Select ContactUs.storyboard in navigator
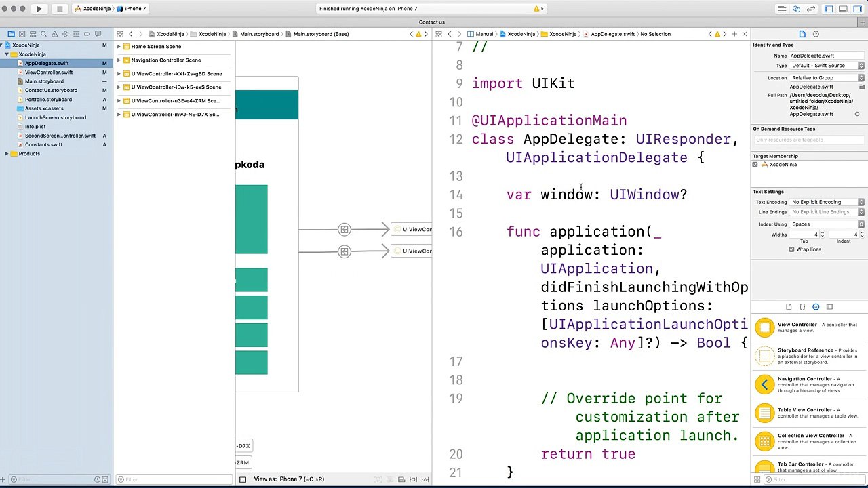The height and width of the screenshot is (488, 868). pyautogui.click(x=51, y=90)
